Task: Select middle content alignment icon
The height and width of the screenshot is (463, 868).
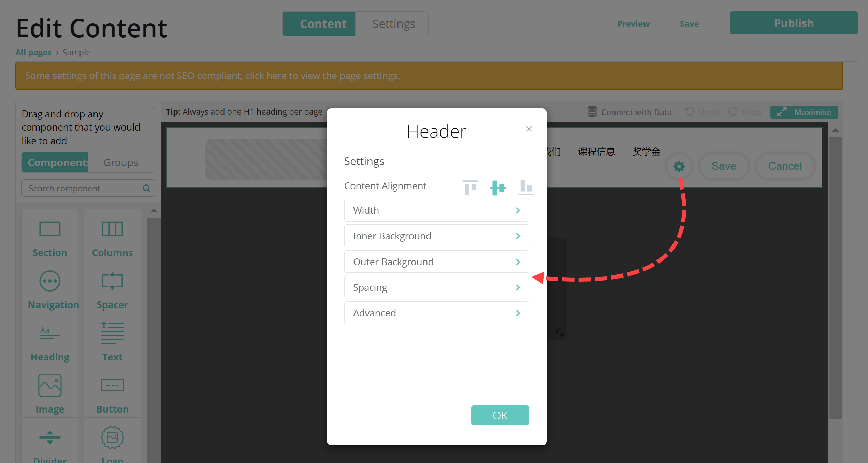Action: click(498, 188)
